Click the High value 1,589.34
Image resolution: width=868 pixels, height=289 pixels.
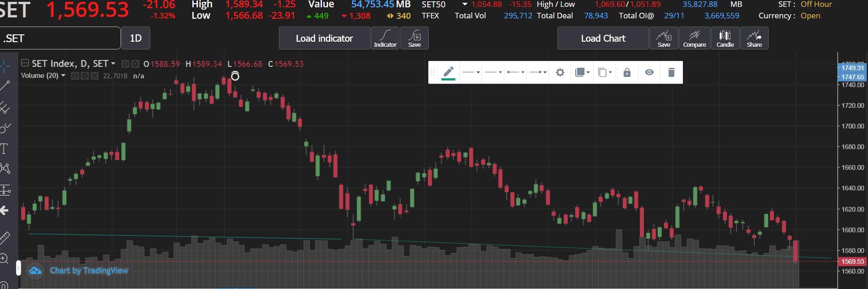[x=244, y=5]
